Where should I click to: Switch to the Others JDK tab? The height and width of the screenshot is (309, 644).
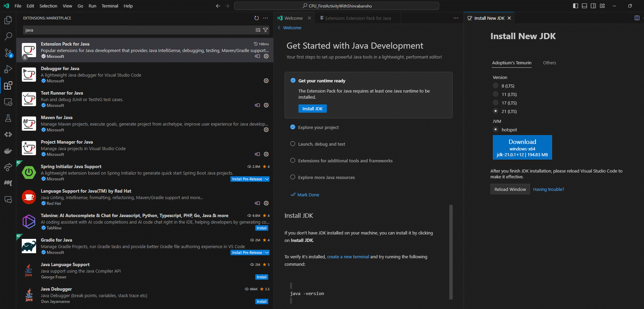[549, 63]
